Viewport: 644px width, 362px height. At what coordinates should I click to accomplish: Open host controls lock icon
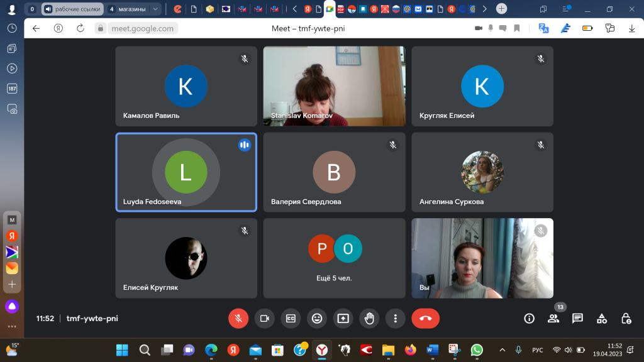tap(626, 319)
